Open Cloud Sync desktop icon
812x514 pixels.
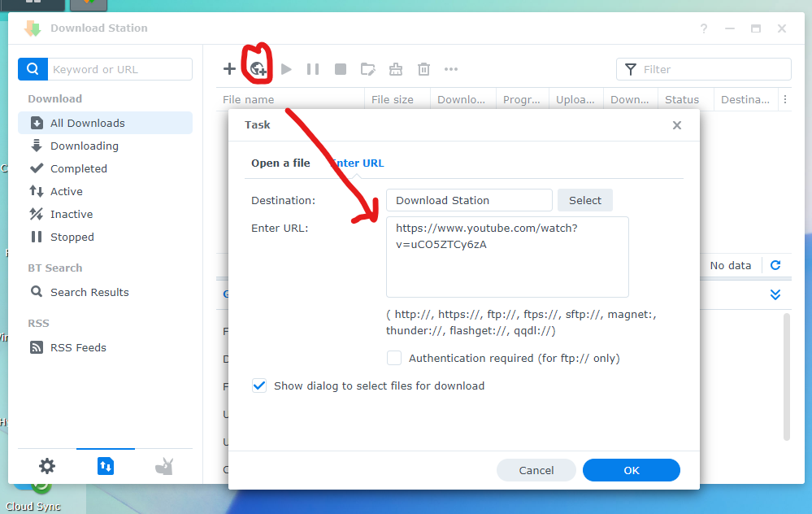[33, 496]
